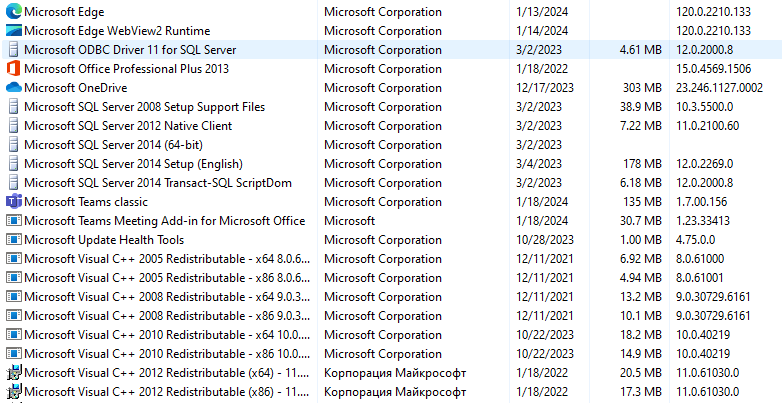Select Visual C++ 2010 Redistributable x64 name
Screen dimensions: 782x403
point(167,334)
